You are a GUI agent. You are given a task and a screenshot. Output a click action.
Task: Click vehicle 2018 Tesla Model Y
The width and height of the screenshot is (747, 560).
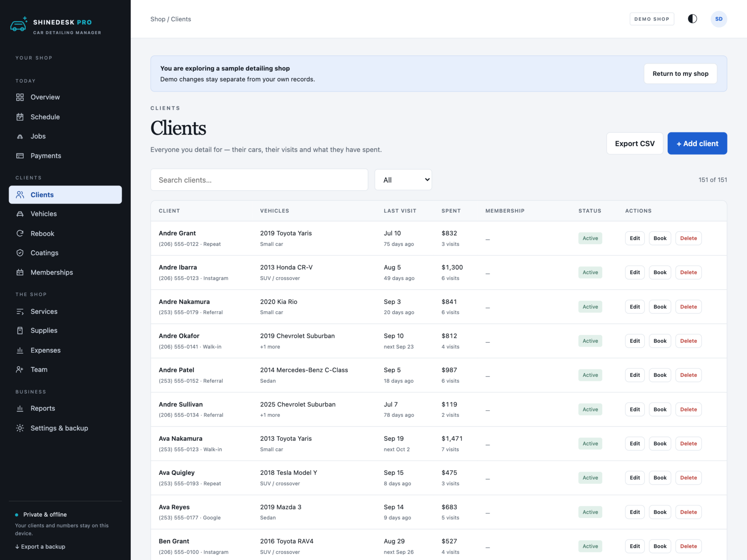click(288, 473)
